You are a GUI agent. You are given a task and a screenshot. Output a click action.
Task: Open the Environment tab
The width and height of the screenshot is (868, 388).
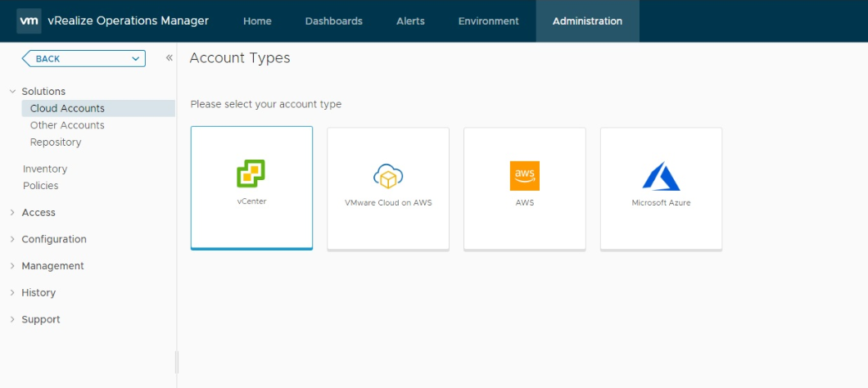(x=489, y=21)
